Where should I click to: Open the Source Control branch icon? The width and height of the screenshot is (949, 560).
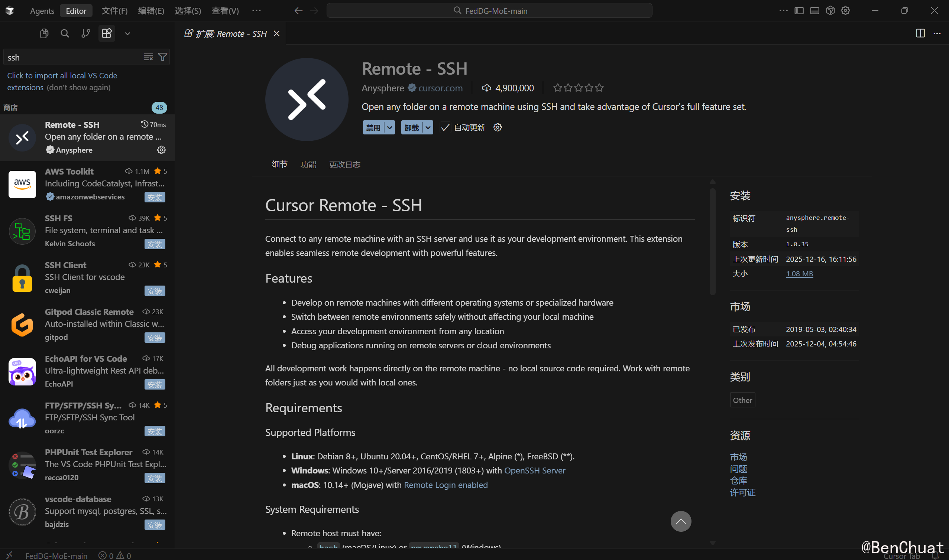pos(86,33)
